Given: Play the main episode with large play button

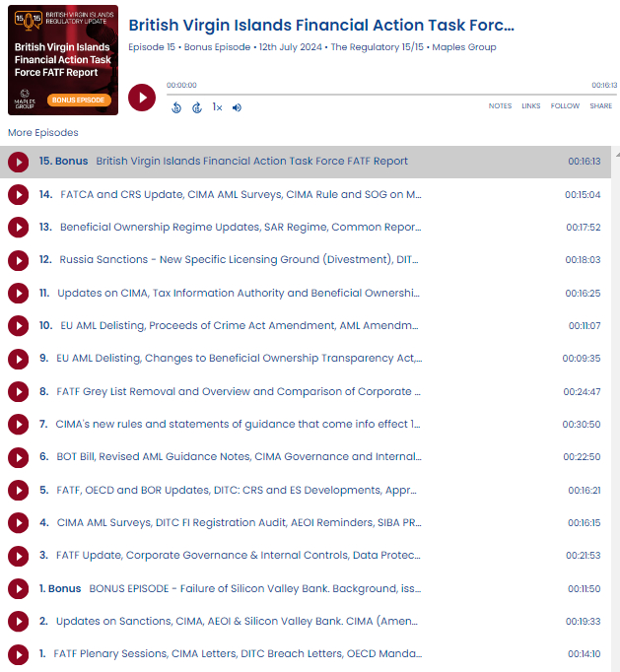Looking at the screenshot, I should click(x=142, y=98).
